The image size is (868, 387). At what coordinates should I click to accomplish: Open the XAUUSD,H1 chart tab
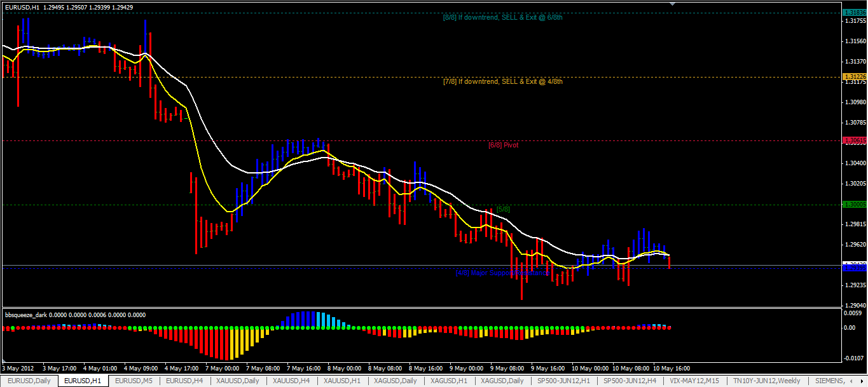point(341,381)
